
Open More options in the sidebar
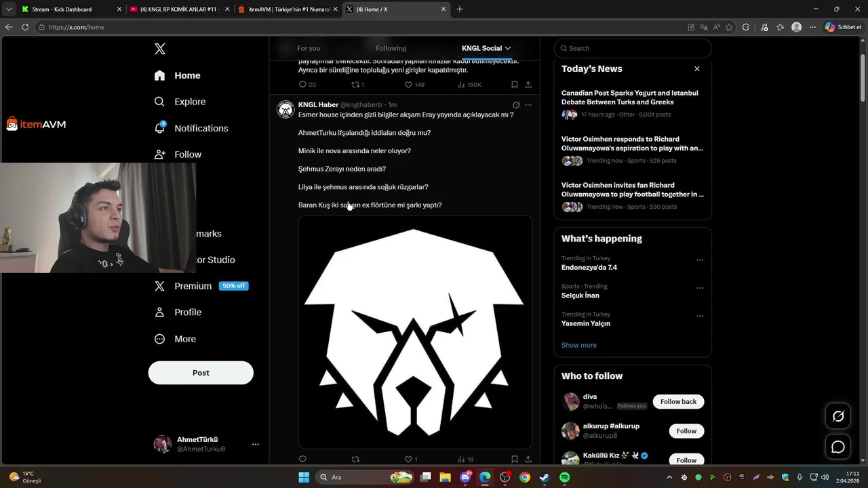(175, 339)
